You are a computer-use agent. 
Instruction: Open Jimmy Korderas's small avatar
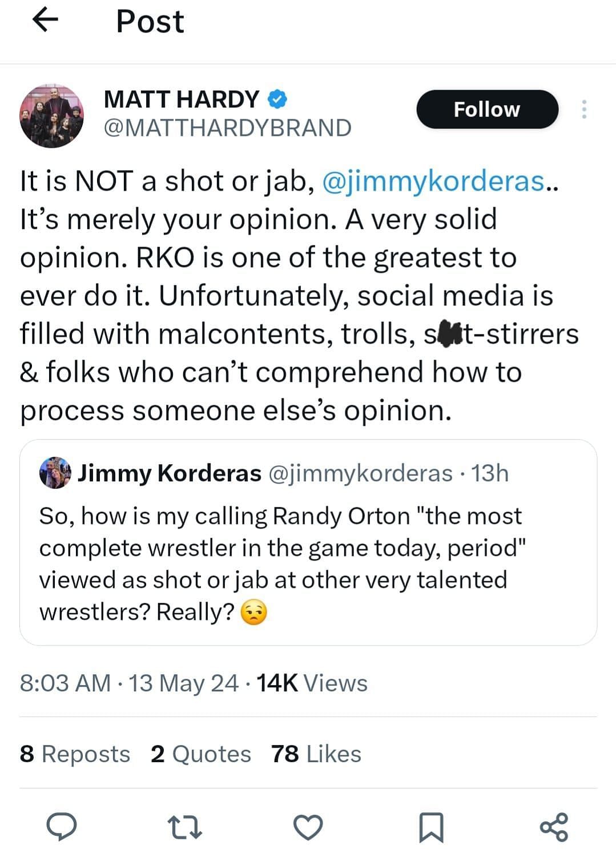pos(55,473)
